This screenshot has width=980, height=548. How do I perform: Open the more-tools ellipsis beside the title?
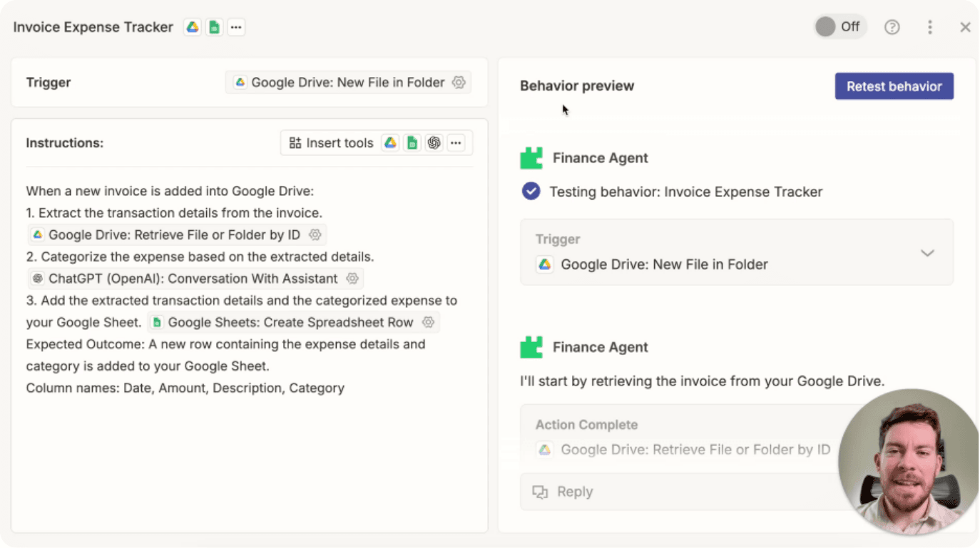click(x=236, y=27)
